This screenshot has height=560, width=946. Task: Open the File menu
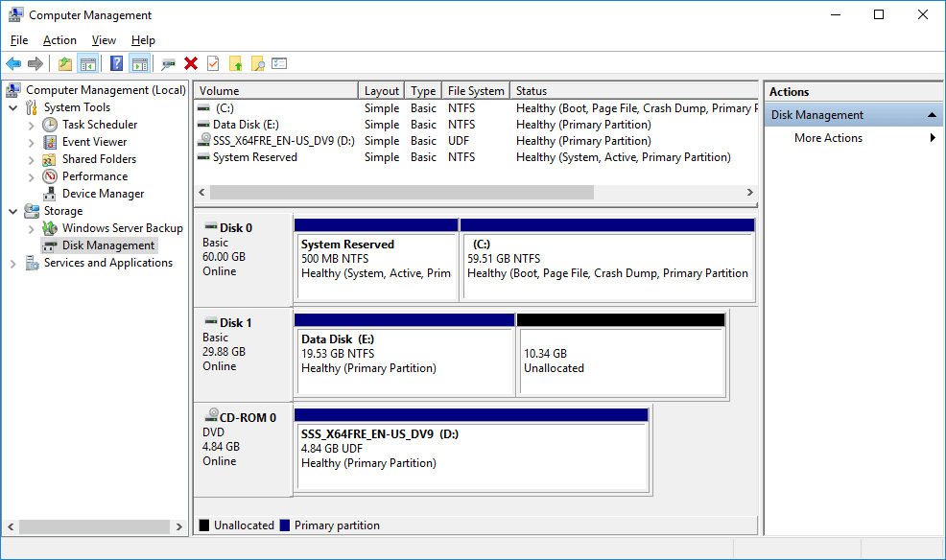[x=19, y=40]
